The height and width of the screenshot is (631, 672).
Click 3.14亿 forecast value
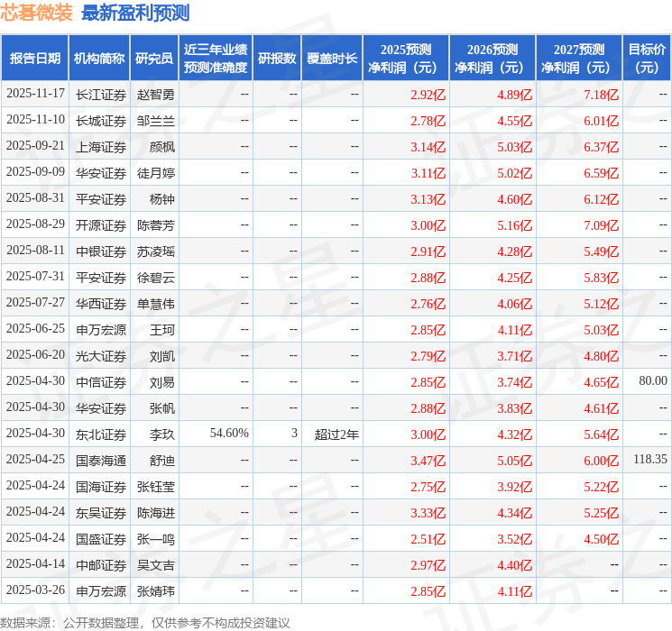pos(428,147)
